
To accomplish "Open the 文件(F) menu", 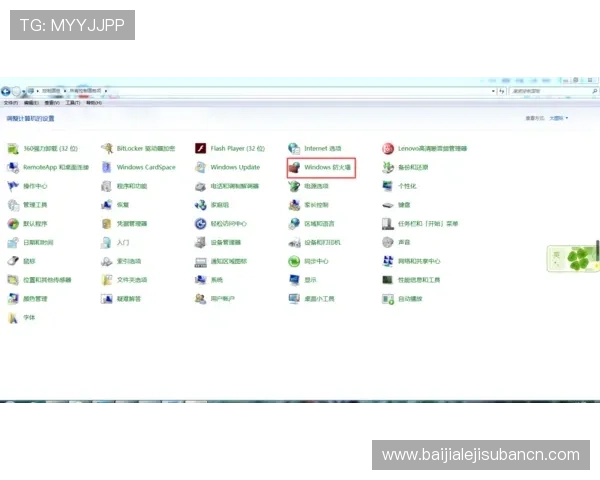I will pos(10,101).
